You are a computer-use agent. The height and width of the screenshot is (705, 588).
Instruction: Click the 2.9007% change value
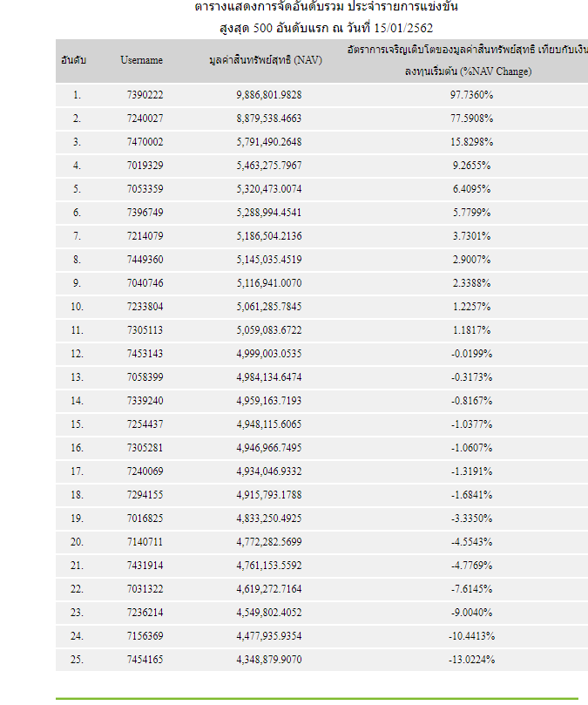click(470, 259)
